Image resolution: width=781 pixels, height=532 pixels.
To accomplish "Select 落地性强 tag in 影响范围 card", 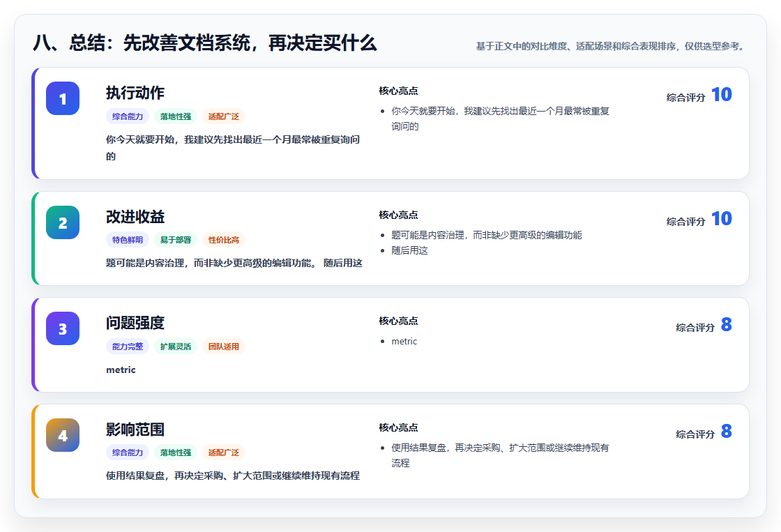I will pos(176,453).
